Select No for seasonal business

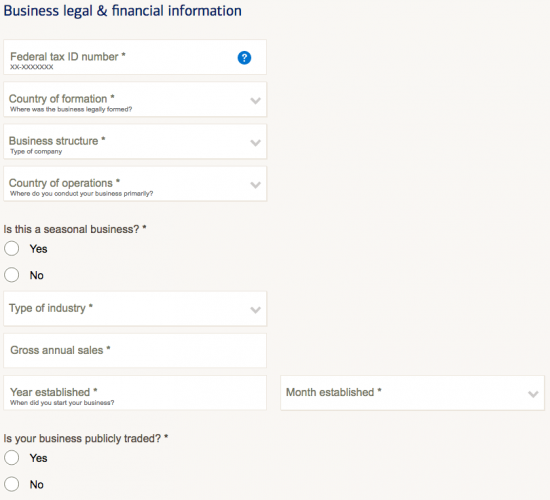coord(12,275)
